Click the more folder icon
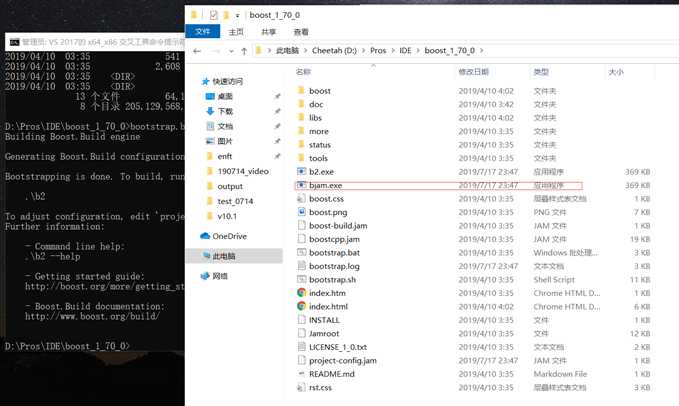Screen dimensions: 679x406 (x=301, y=131)
